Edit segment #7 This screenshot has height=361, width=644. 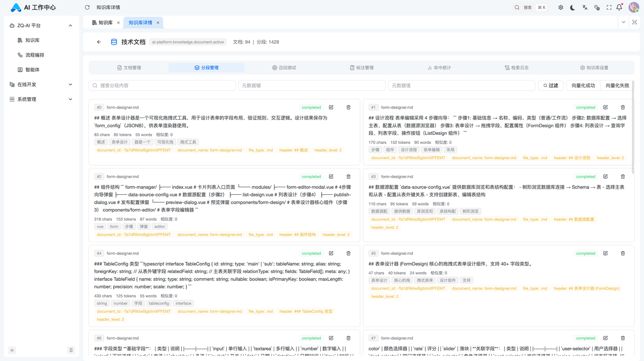606,338
